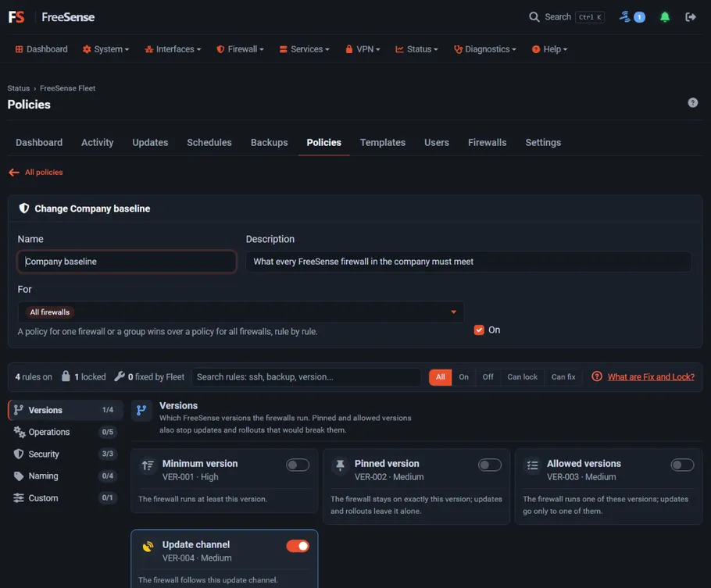Click the Update channel satellite icon
The image size is (711, 588).
148,547
